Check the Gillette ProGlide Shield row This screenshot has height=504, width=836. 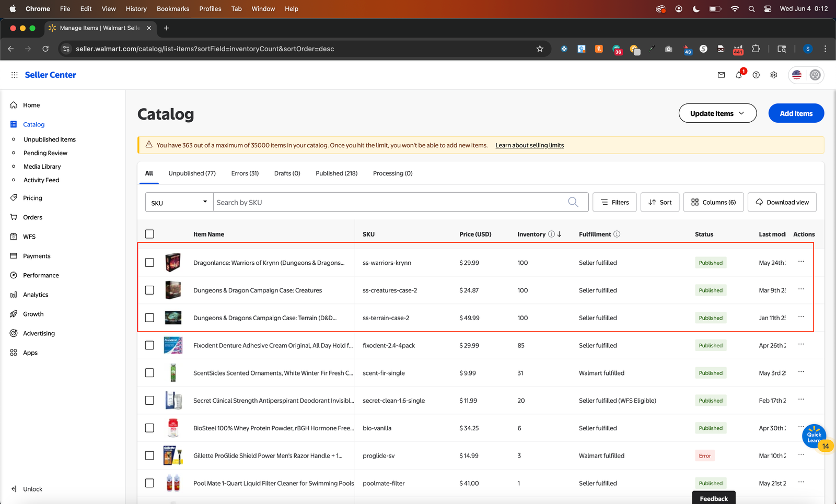[x=149, y=455]
